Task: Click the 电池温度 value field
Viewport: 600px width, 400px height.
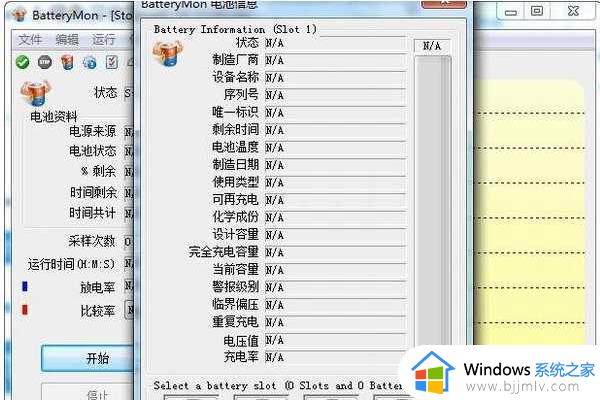Action: pos(335,147)
